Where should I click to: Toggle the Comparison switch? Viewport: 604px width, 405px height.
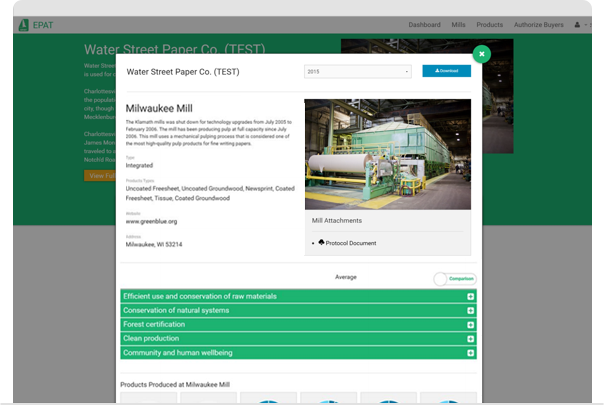click(455, 279)
